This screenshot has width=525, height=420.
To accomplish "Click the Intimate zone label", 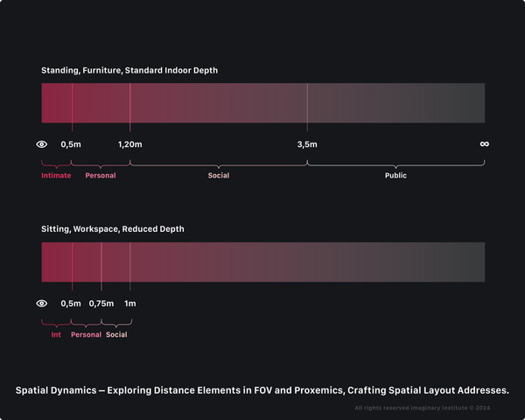I will pyautogui.click(x=56, y=176).
